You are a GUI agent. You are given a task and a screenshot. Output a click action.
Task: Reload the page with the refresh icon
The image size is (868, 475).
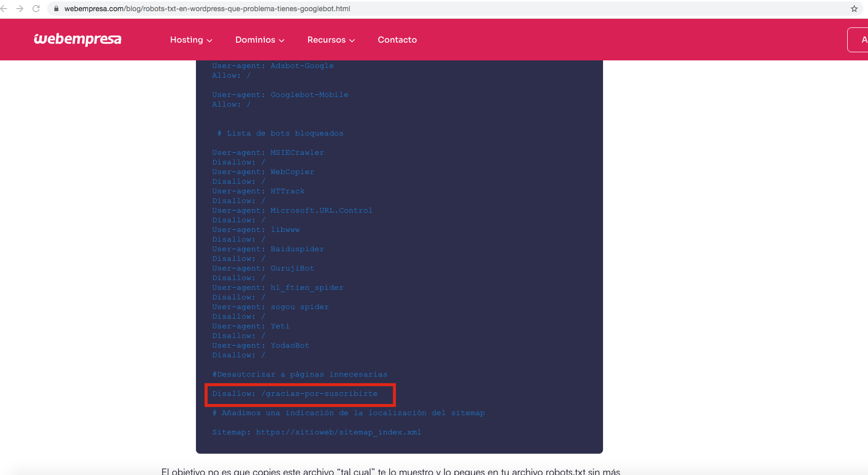tap(36, 9)
